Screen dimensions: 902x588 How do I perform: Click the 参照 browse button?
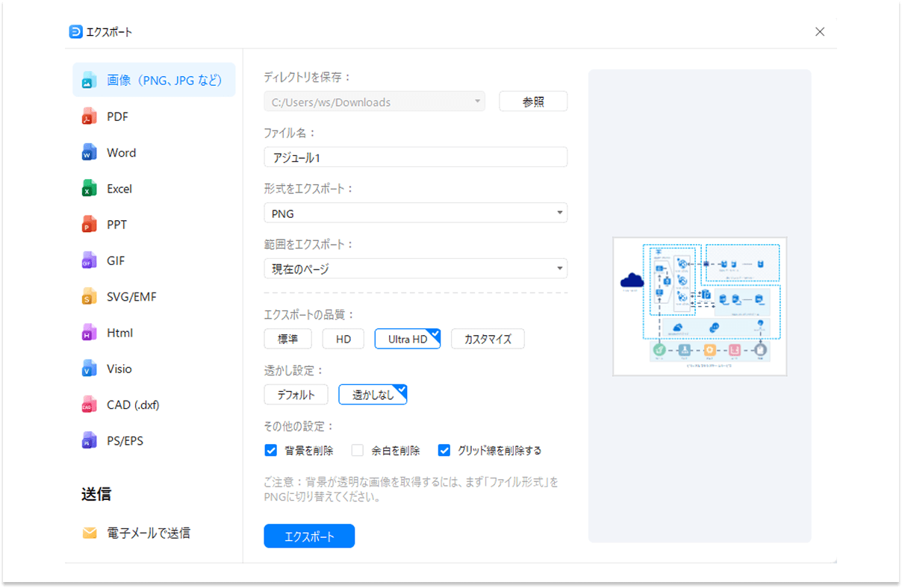(x=532, y=101)
